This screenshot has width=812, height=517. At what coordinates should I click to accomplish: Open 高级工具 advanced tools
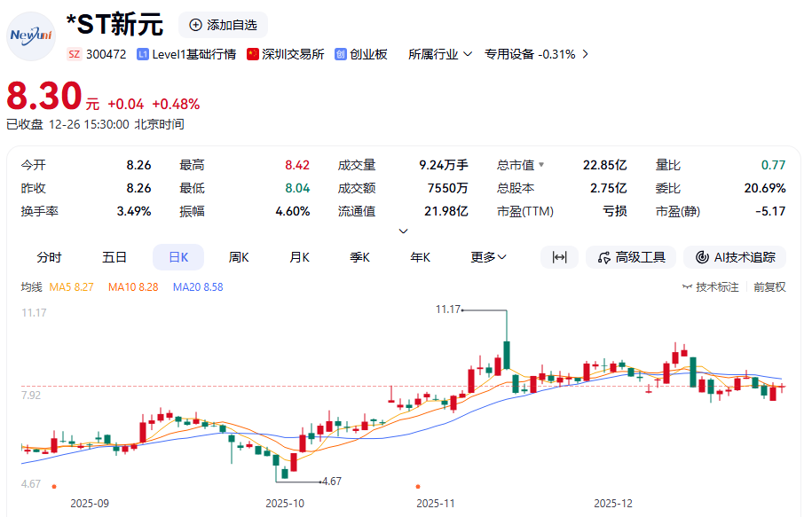630,257
